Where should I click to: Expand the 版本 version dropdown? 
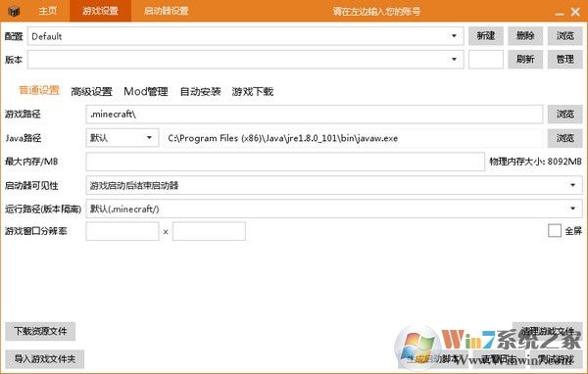point(246,60)
